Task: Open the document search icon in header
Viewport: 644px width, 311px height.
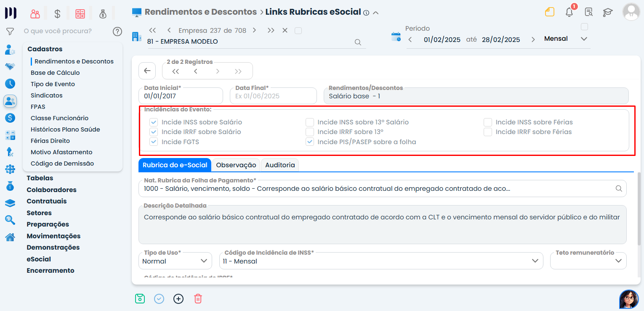Action: 588,12
